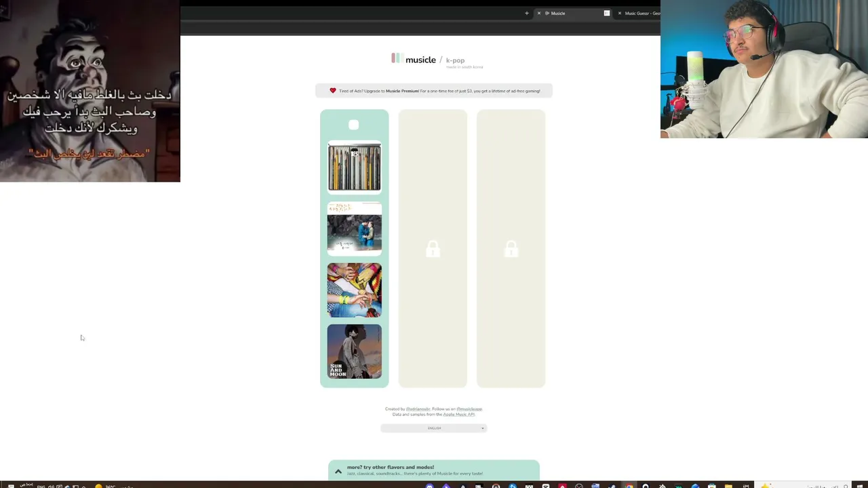
Task: Click the Discord icon in the taskbar
Action: coord(430,485)
